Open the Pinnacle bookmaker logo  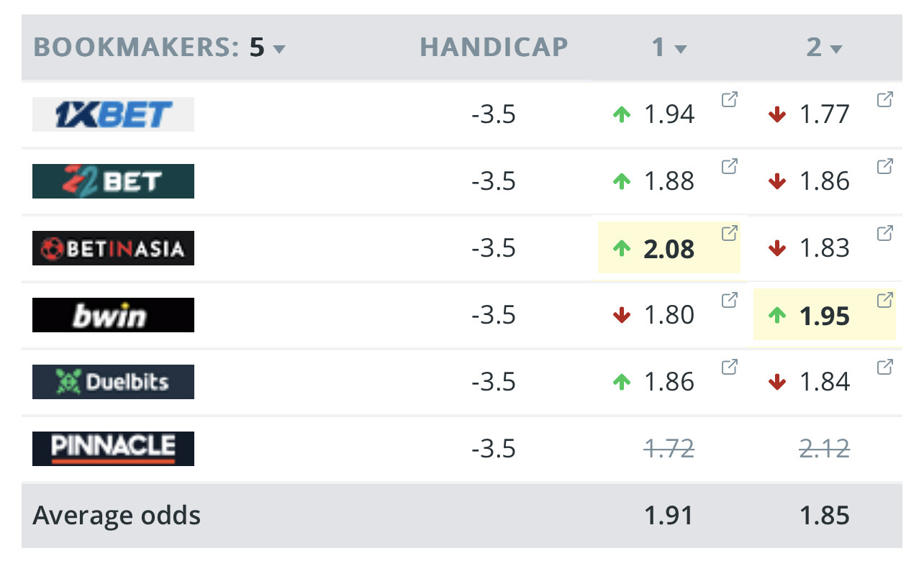(113, 448)
